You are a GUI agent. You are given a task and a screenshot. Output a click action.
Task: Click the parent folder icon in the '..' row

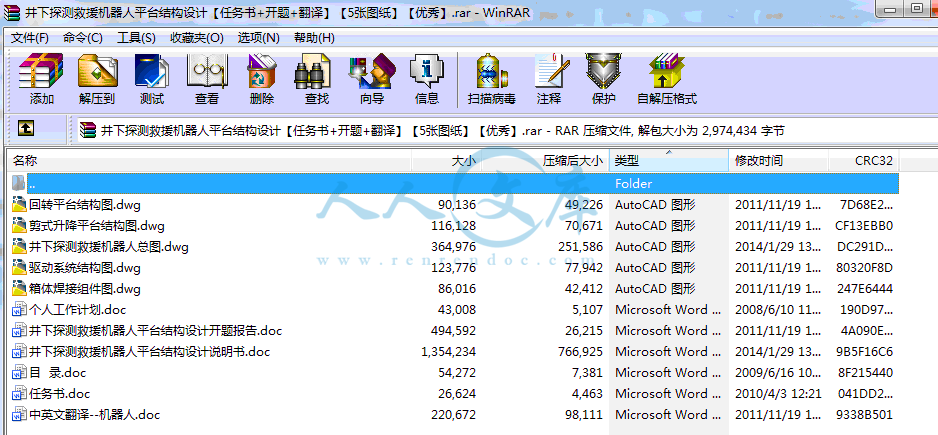pos(19,184)
